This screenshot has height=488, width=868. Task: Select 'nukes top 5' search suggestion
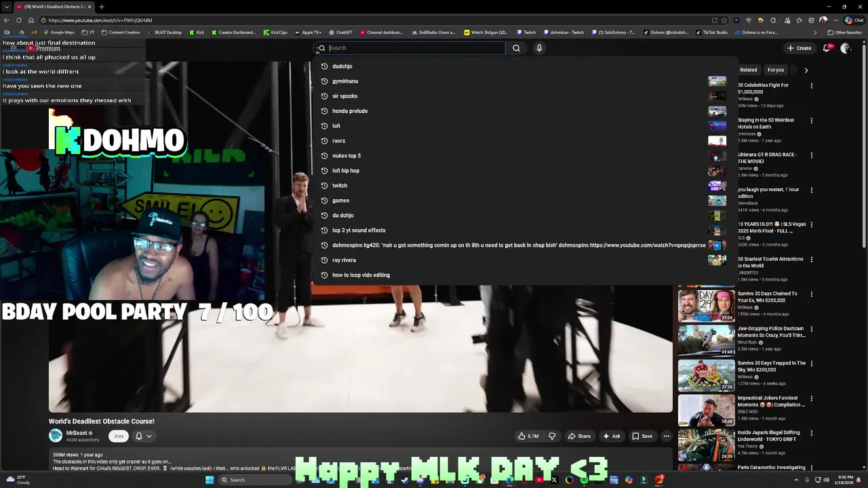click(x=347, y=156)
